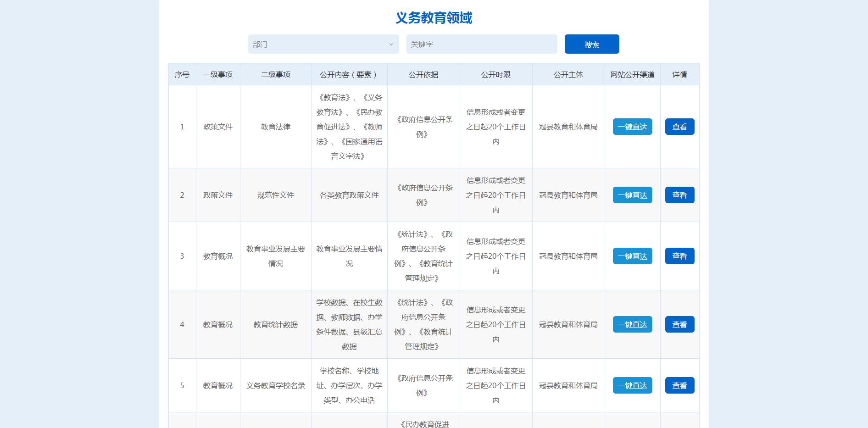Click the 一级事项 column header
This screenshot has width=868, height=428.
pos(218,74)
